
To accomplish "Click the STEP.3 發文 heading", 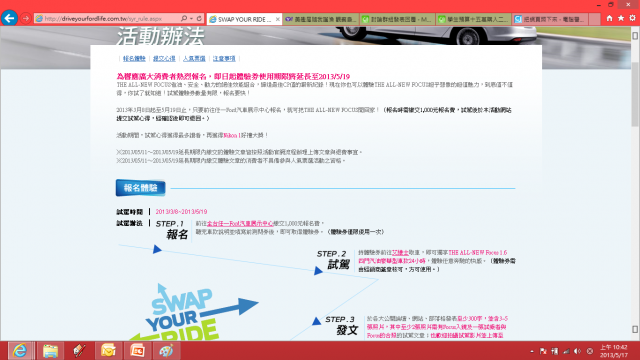I will pos(341,325).
